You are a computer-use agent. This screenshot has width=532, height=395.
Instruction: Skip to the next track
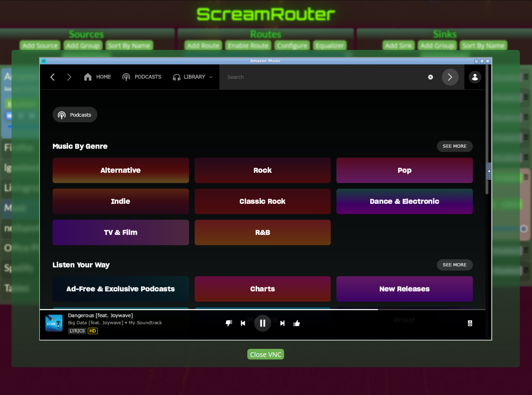coord(283,323)
